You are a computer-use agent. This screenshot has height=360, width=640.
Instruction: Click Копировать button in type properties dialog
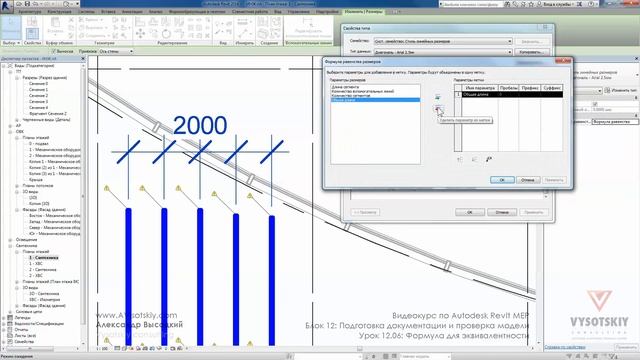[531, 52]
